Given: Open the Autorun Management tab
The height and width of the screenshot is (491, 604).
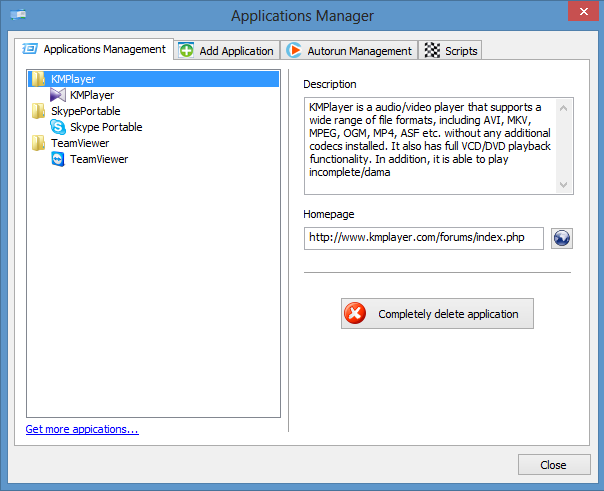Looking at the screenshot, I should tap(349, 50).
